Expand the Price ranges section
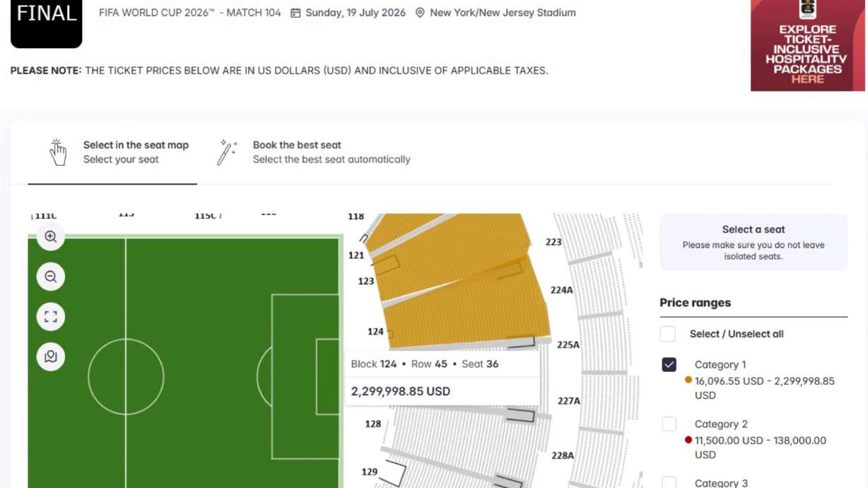 pos(696,302)
